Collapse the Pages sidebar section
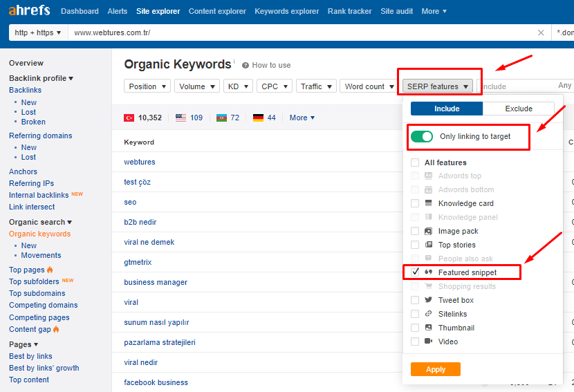574x392 pixels. click(x=24, y=344)
